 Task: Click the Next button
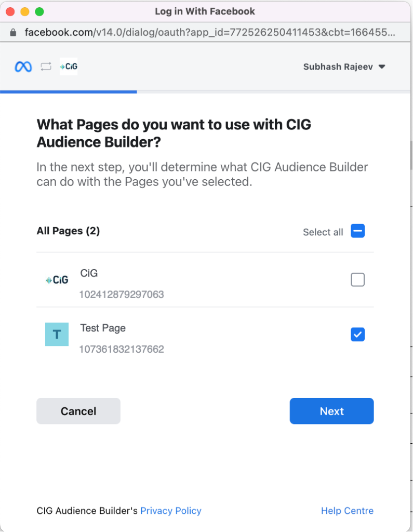(331, 411)
